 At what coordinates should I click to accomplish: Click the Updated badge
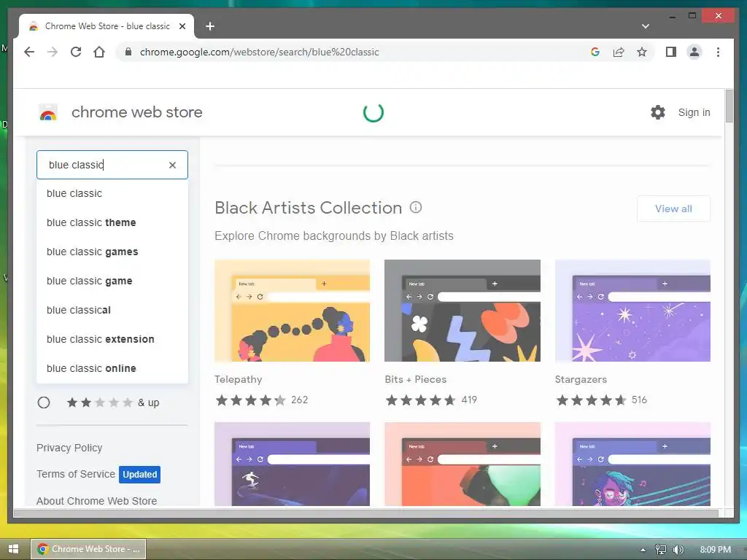(x=139, y=474)
